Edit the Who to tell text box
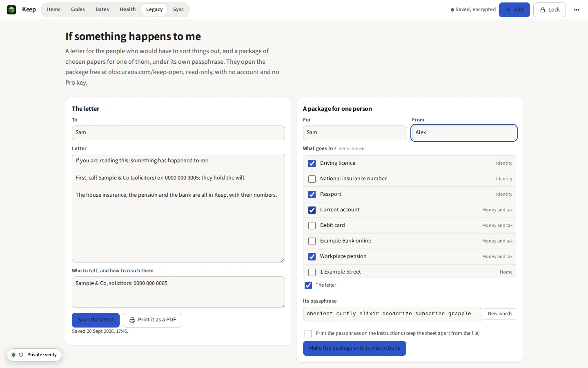Screen dimensions: 588x368 pyautogui.click(x=178, y=292)
